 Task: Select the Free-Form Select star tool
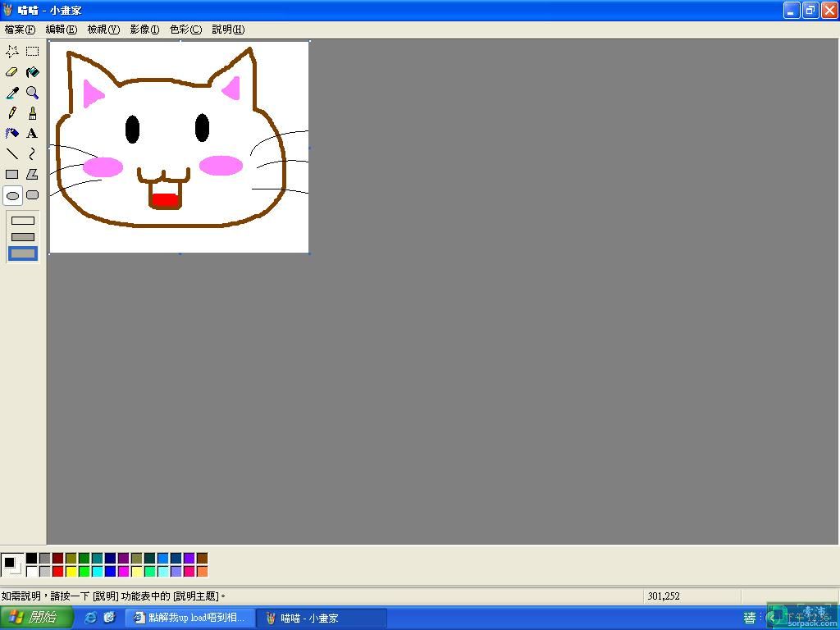pos(12,52)
